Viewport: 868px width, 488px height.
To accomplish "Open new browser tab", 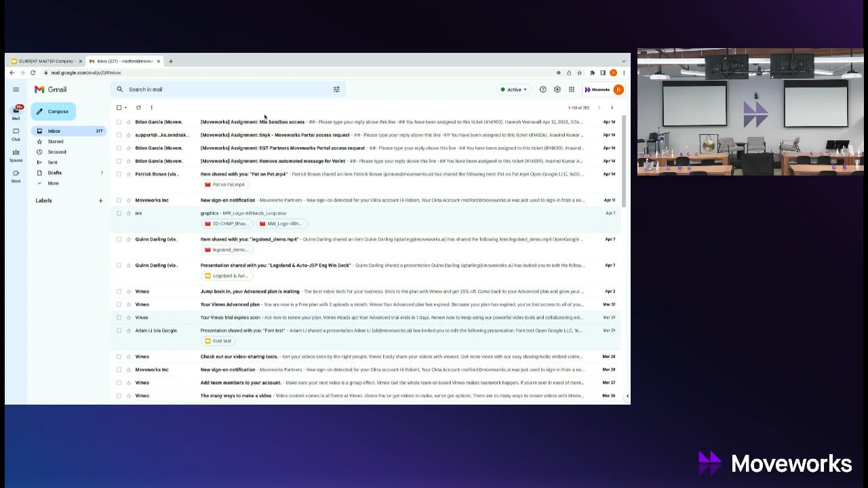I will 170,61.
